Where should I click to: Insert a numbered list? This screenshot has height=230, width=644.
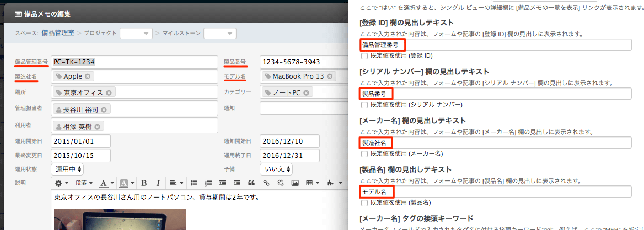point(208,183)
